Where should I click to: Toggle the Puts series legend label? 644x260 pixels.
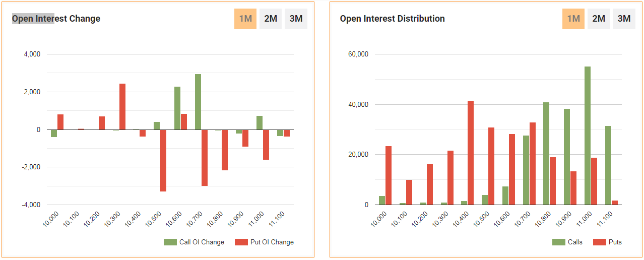[x=615, y=242]
